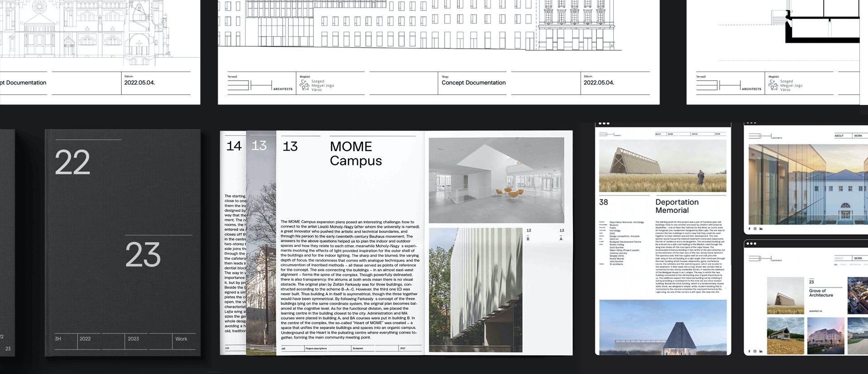The height and width of the screenshot is (374, 868).
Task: Click the Deportation Memorial heading
Action: [677, 206]
